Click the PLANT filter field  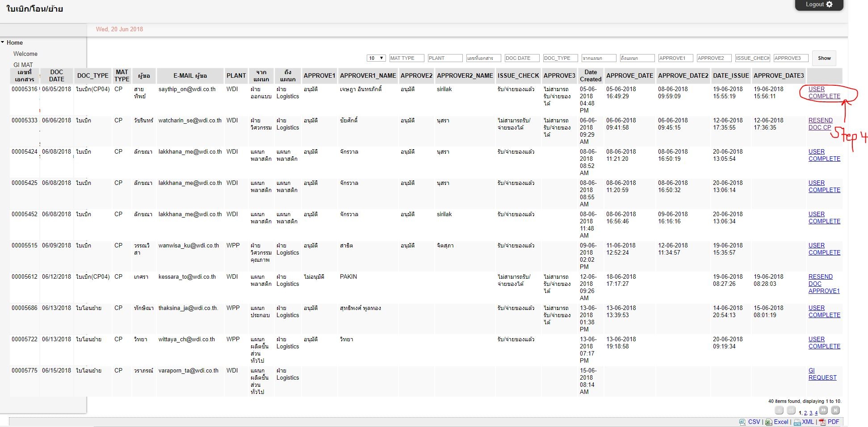coord(445,58)
